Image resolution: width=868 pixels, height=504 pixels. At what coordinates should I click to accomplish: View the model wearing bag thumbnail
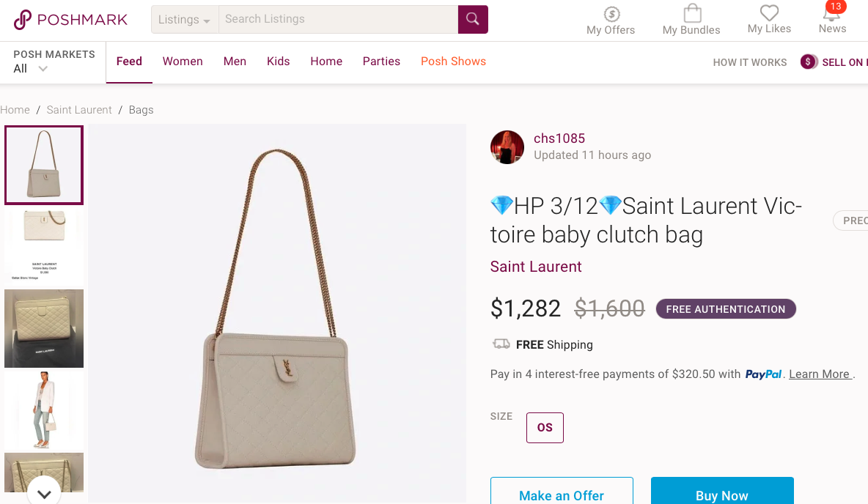(44, 409)
